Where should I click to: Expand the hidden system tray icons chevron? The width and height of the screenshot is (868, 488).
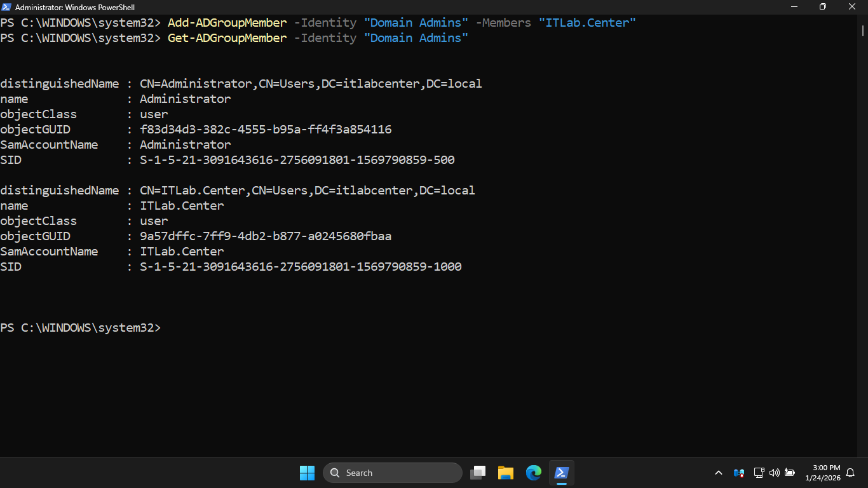(719, 473)
